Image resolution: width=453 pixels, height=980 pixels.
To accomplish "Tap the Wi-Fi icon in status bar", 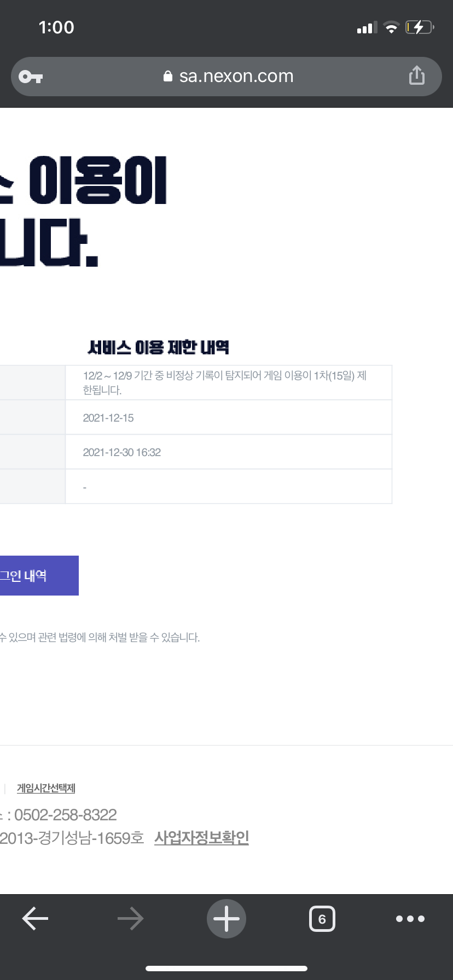I will coord(391,27).
